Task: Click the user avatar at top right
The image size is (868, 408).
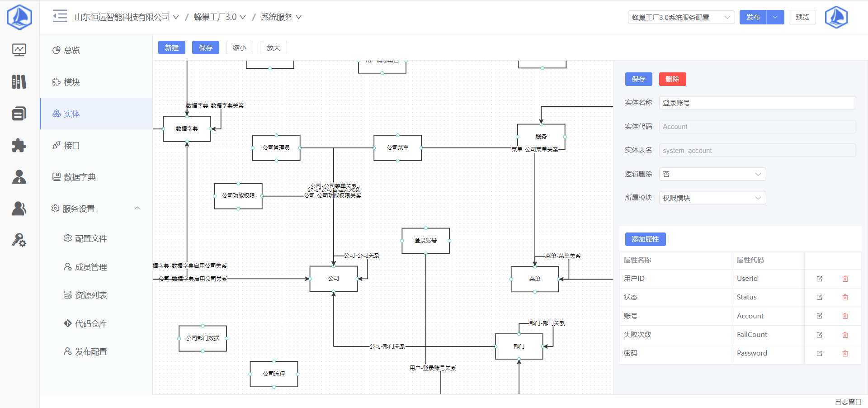Action: [836, 17]
